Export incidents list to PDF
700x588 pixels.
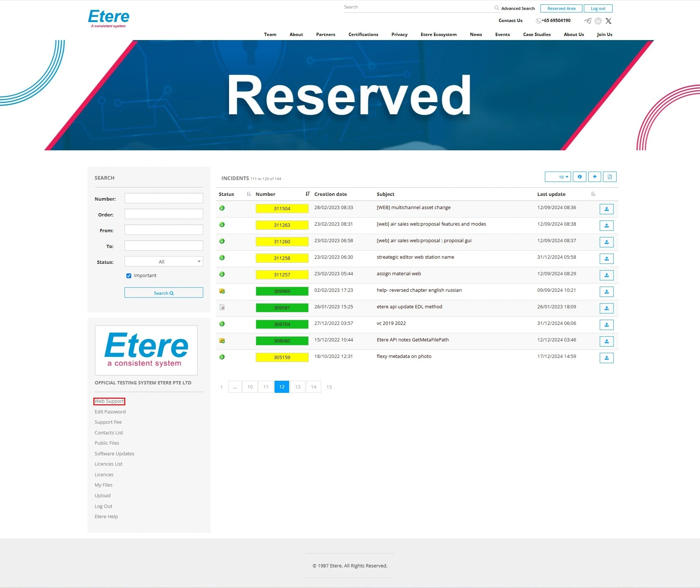click(x=610, y=177)
